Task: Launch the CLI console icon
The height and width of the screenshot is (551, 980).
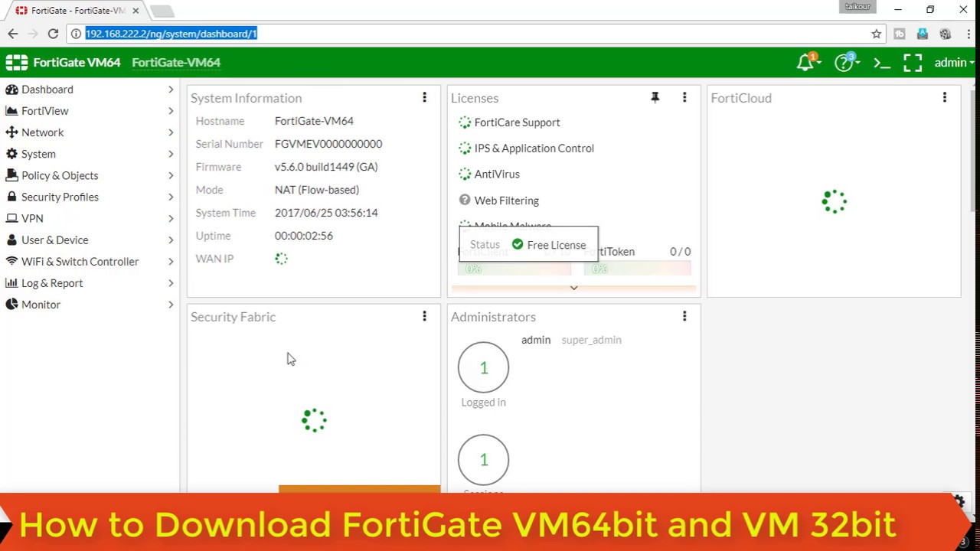Action: 882,63
